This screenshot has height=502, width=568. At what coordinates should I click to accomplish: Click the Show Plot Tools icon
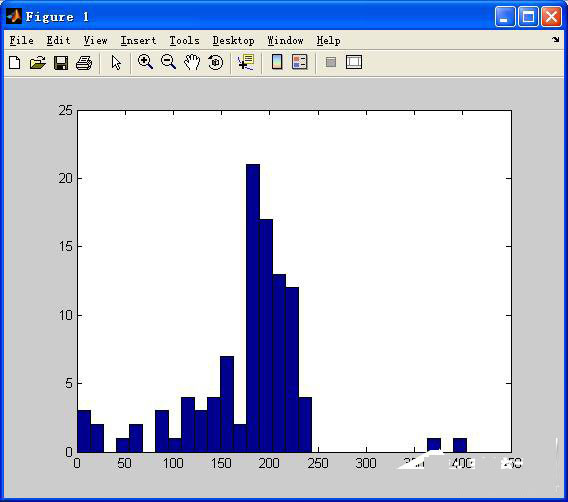coord(354,62)
